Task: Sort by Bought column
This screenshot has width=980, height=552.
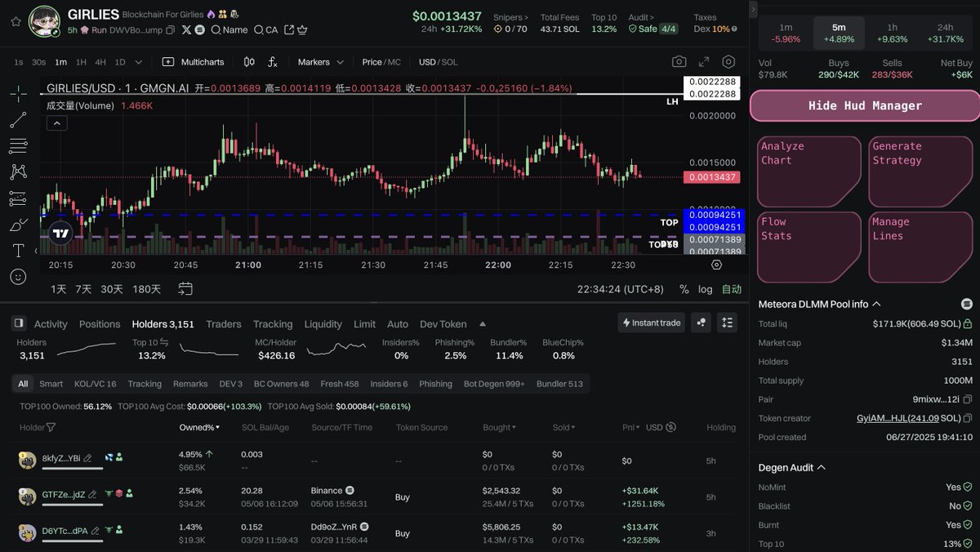Action: 499,427
